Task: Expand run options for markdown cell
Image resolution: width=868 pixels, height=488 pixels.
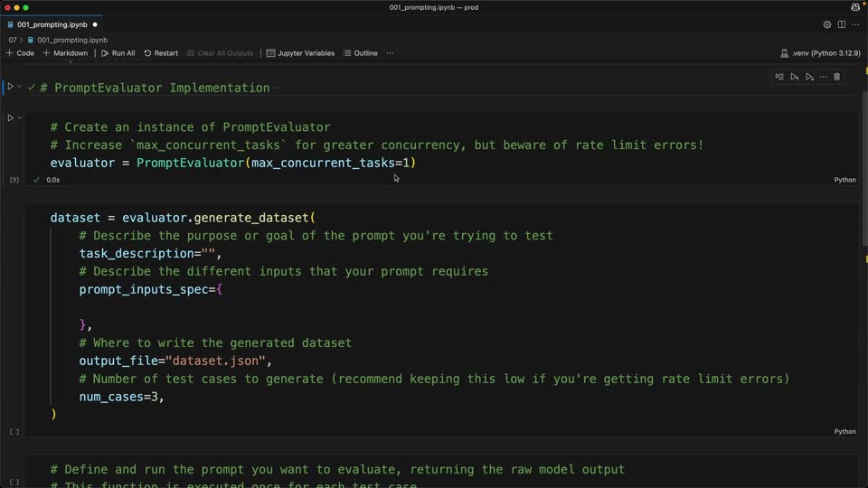Action: click(x=19, y=87)
